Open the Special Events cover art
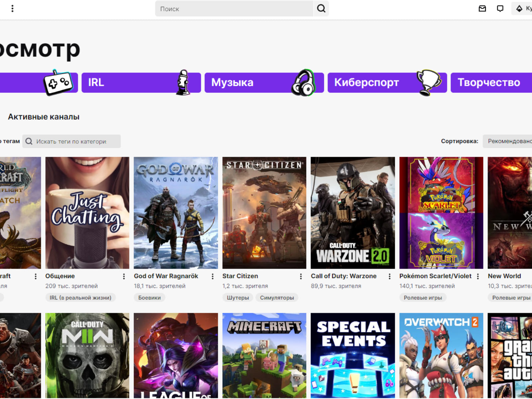Viewport: 532px width, 399px height. (x=353, y=355)
